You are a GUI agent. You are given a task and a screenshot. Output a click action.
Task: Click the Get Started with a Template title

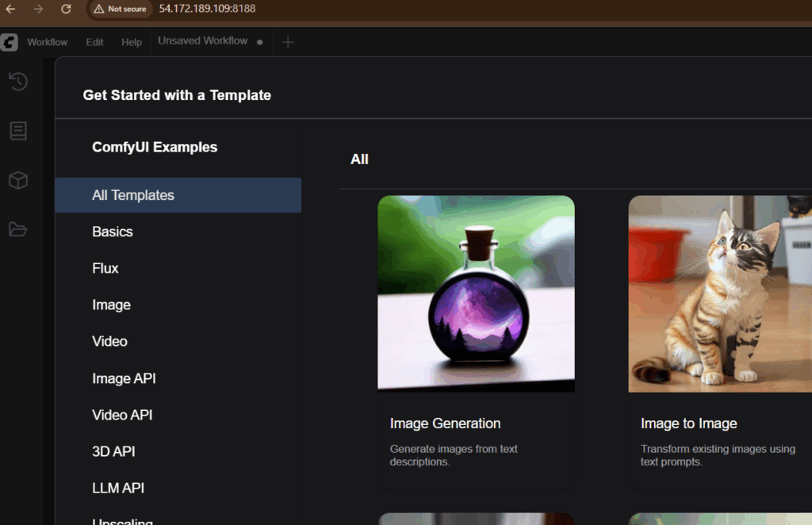[177, 95]
